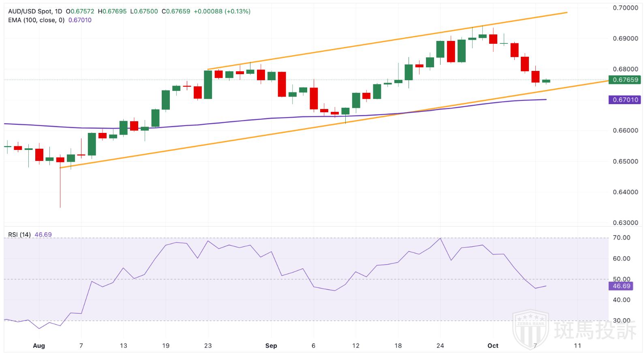
Task: Select the RSI (14) indicator label
Action: pos(19,235)
